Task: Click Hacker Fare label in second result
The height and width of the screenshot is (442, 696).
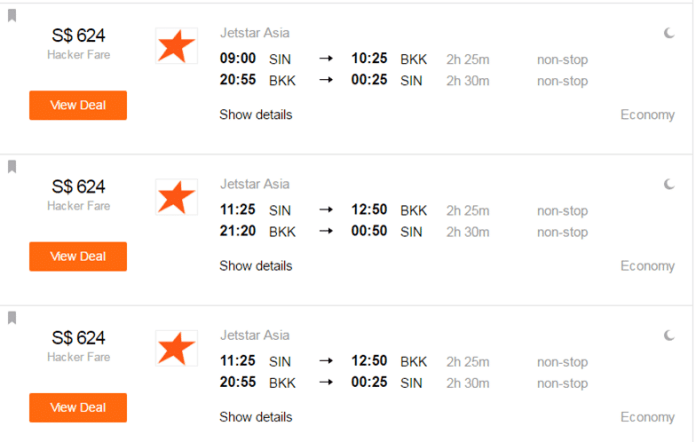Action: tap(79, 206)
